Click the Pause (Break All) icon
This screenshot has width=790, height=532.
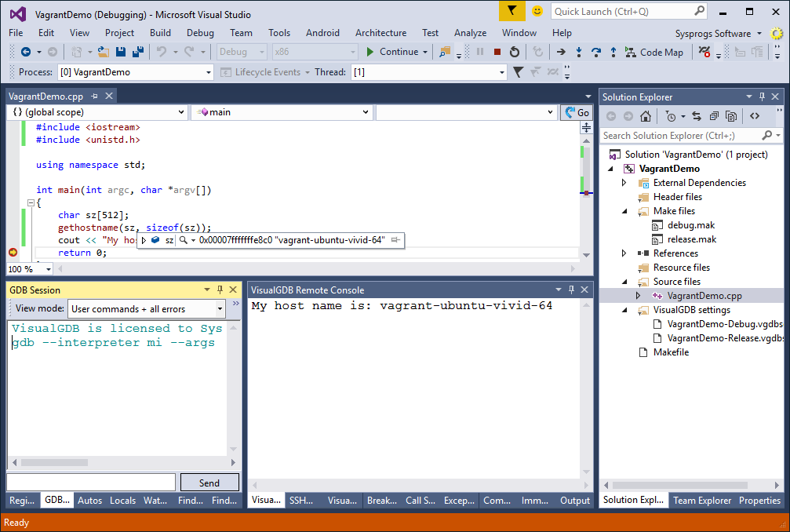[480, 52]
